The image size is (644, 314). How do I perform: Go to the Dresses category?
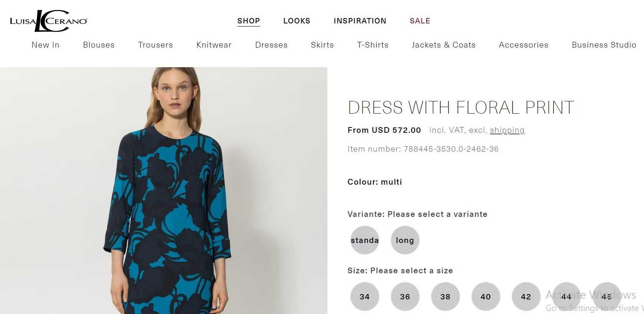pos(271,45)
